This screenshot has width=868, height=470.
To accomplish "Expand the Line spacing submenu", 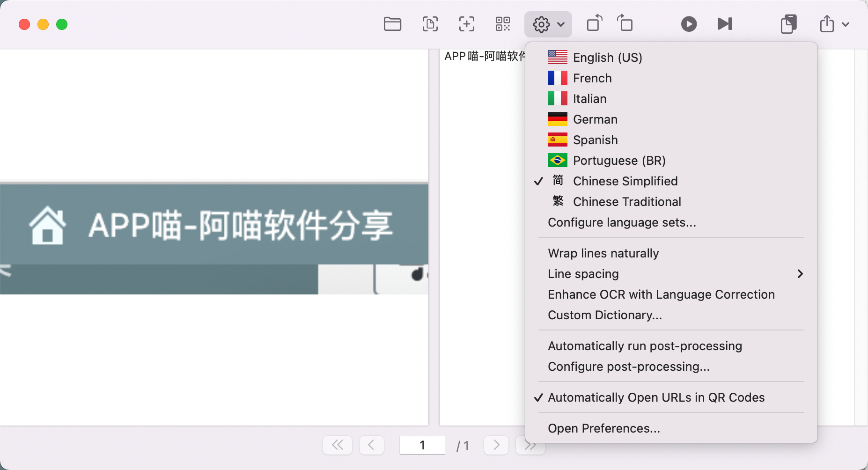I will point(671,274).
